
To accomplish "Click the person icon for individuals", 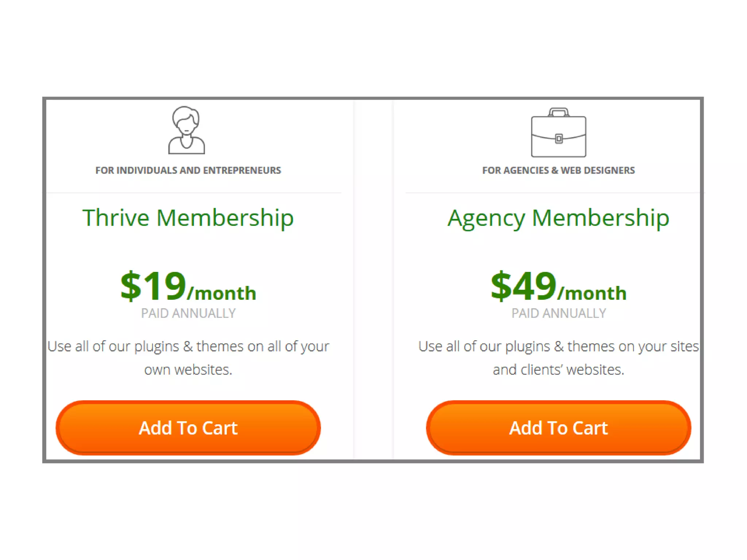I will point(186,130).
